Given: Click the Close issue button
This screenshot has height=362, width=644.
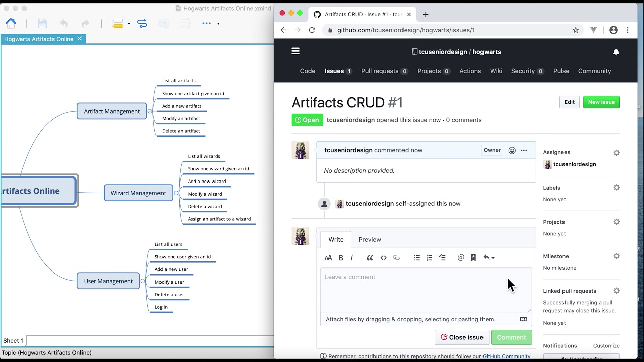Looking at the screenshot, I should click(462, 337).
